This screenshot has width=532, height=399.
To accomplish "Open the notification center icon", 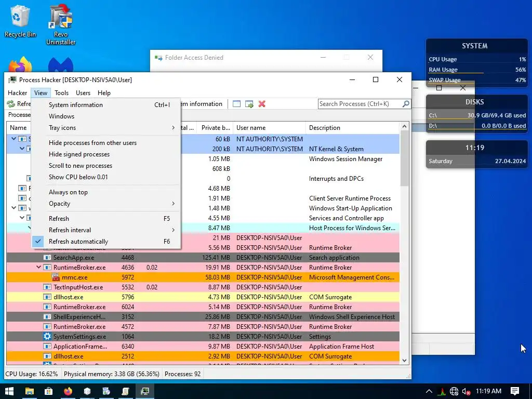I will pyautogui.click(x=515, y=391).
